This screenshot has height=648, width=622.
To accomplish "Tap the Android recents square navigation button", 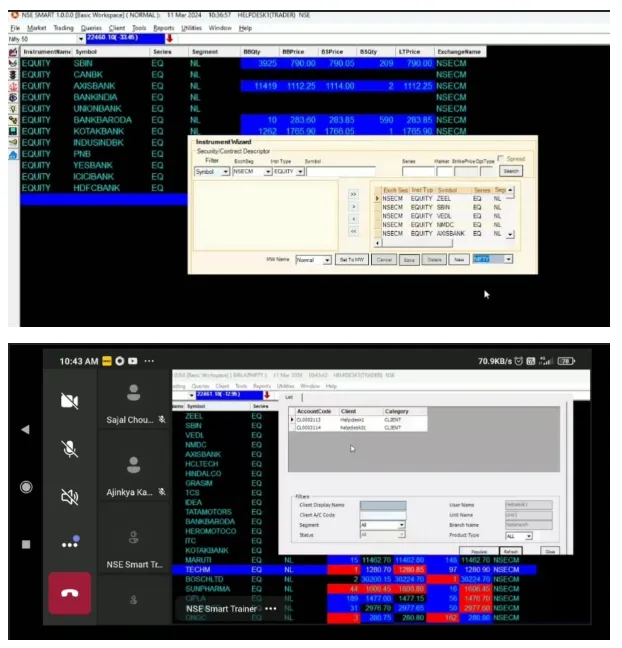I will (26, 544).
